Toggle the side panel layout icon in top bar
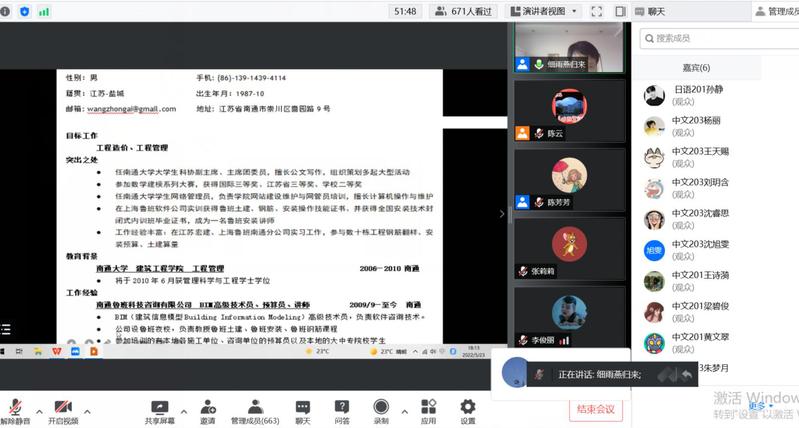This screenshot has width=799, height=428. (x=620, y=11)
